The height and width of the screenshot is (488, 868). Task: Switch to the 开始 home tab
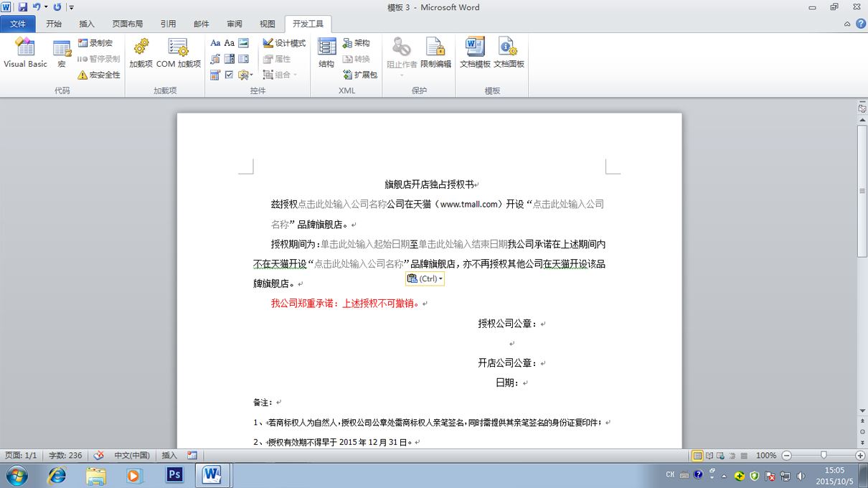(x=54, y=24)
